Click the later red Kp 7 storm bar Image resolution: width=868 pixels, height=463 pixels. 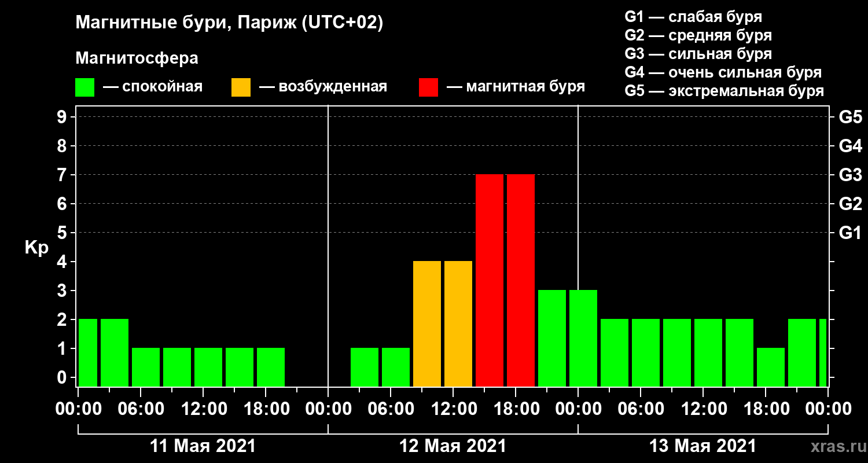[x=521, y=280]
